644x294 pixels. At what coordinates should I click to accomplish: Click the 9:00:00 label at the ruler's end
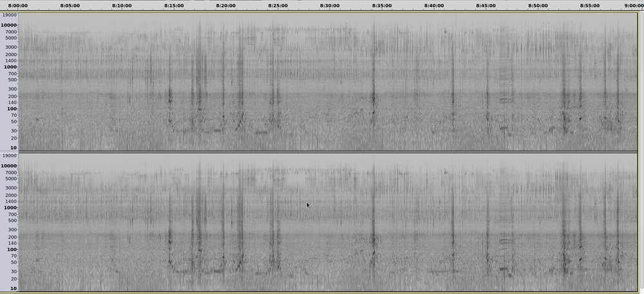point(632,5)
